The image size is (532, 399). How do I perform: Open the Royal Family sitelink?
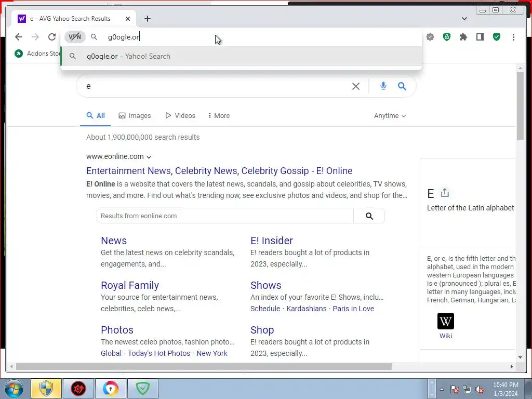[129, 285]
